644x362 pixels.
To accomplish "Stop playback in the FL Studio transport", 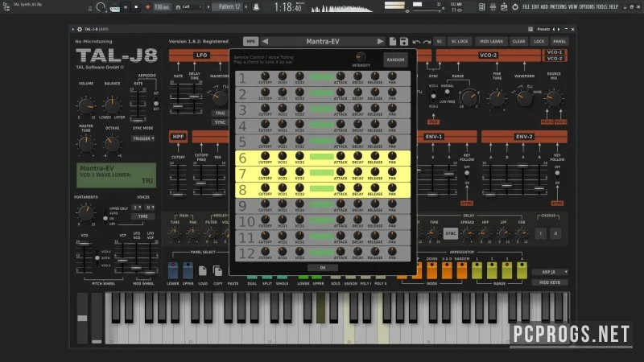I will pos(136,7).
